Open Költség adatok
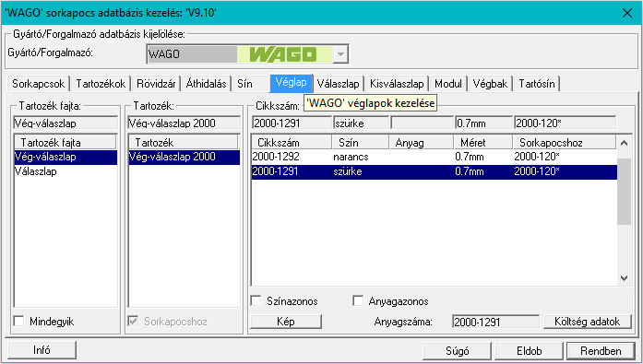Viewport: 643px width, 364px height. pyautogui.click(x=588, y=322)
